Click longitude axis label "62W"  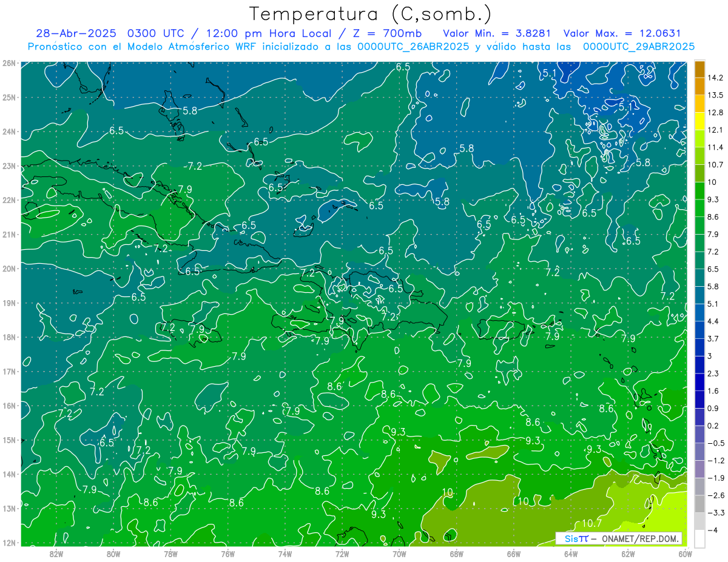coord(628,553)
